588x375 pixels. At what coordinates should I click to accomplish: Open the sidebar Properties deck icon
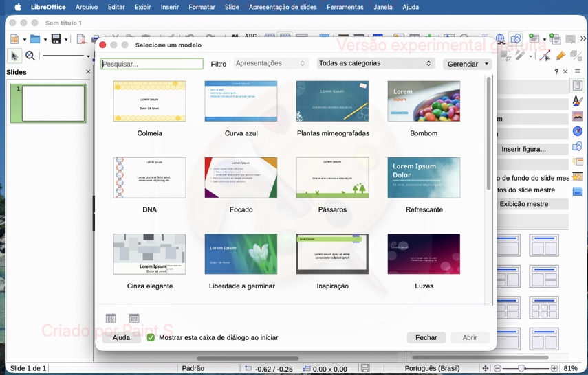(578, 85)
